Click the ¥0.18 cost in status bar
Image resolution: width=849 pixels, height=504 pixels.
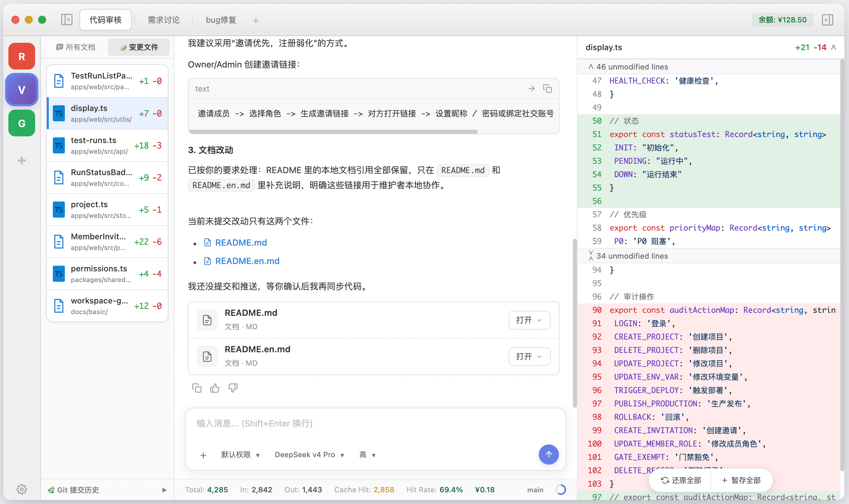[485, 489]
